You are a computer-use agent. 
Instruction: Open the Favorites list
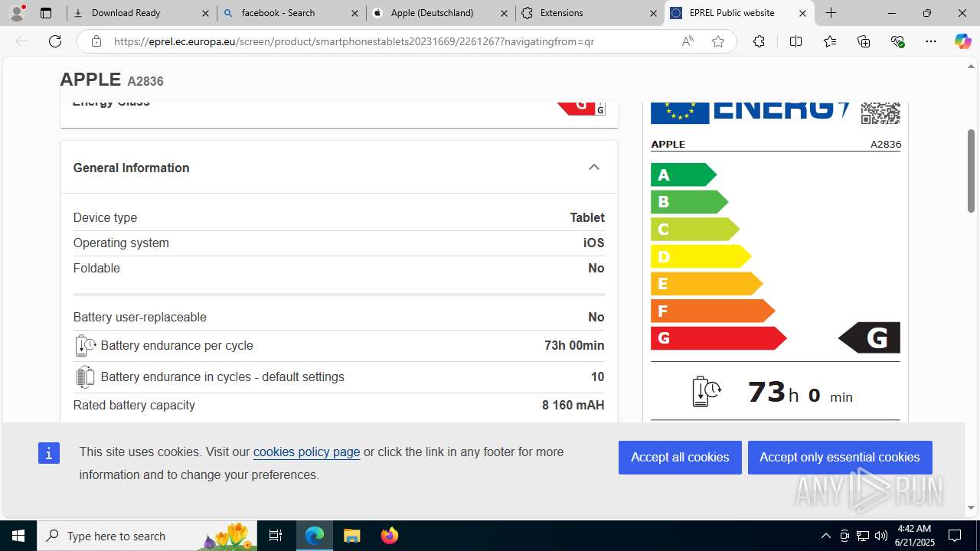tap(830, 41)
